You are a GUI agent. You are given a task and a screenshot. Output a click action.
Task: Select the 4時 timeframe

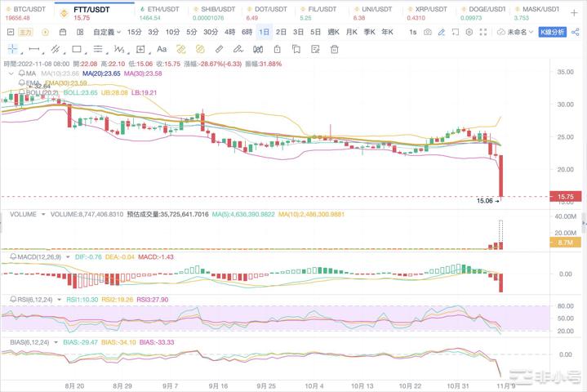pos(229,32)
